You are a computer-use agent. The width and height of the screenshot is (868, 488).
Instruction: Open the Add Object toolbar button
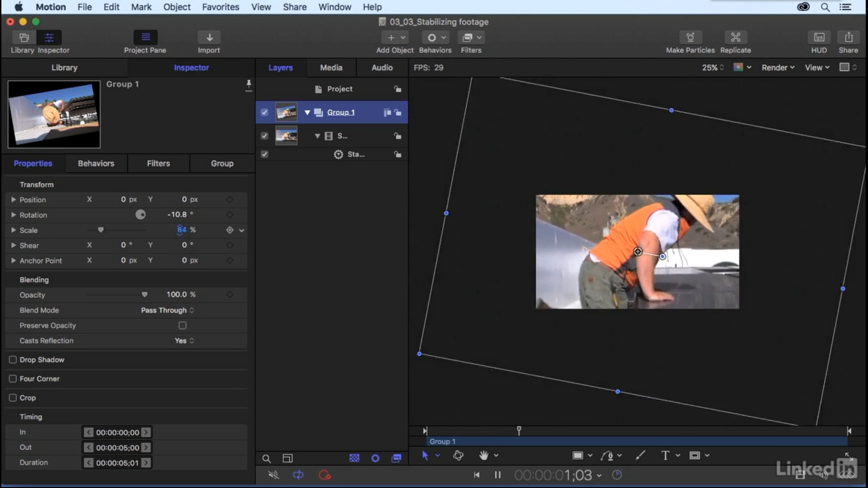pyautogui.click(x=395, y=38)
